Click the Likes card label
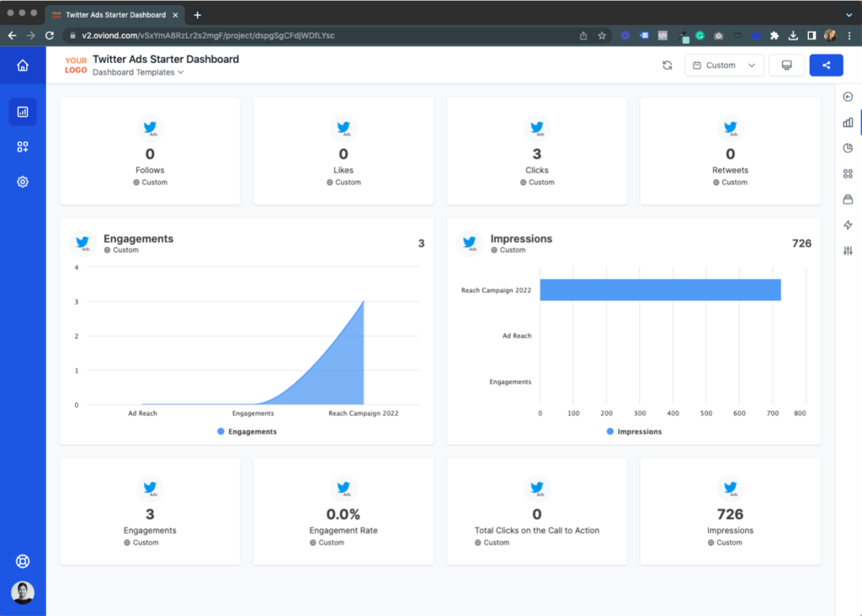This screenshot has width=862, height=616. [x=343, y=170]
